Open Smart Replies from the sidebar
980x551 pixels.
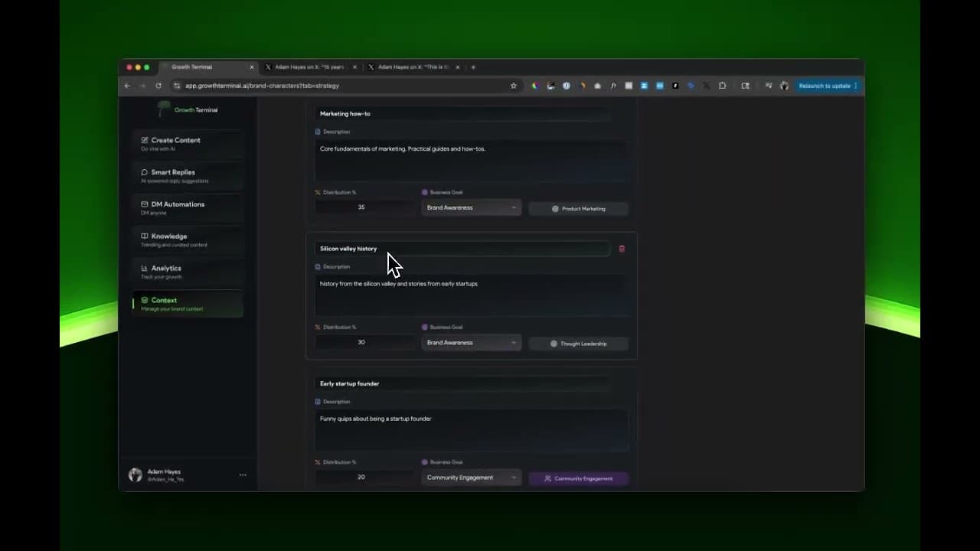tap(144, 172)
